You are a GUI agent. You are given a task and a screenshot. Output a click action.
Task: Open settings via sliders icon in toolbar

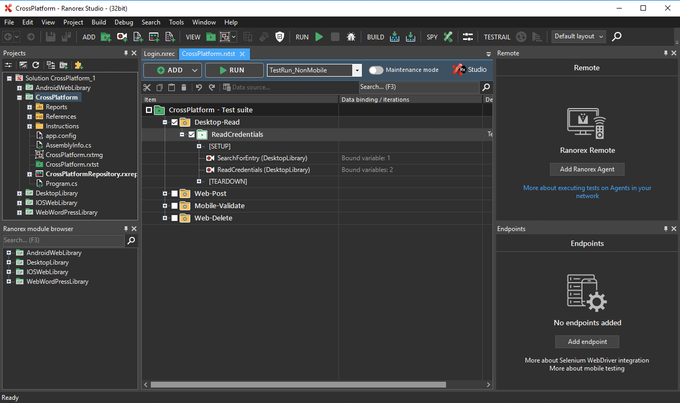coord(468,37)
